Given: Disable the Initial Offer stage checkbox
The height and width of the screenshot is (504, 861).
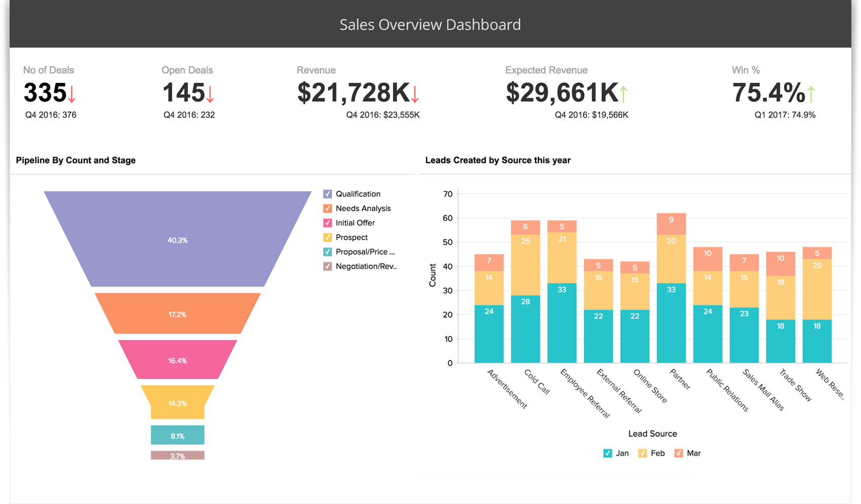Looking at the screenshot, I should click(328, 223).
